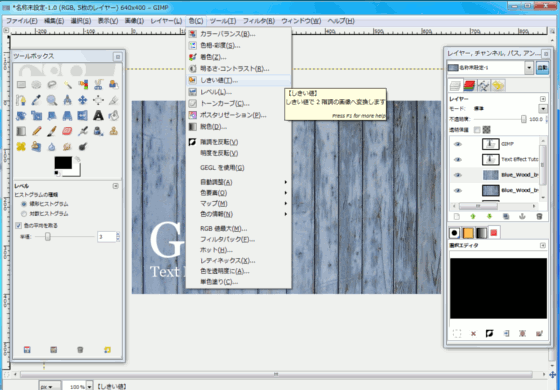Select the Color Picker eyedropper tool

tap(36, 100)
